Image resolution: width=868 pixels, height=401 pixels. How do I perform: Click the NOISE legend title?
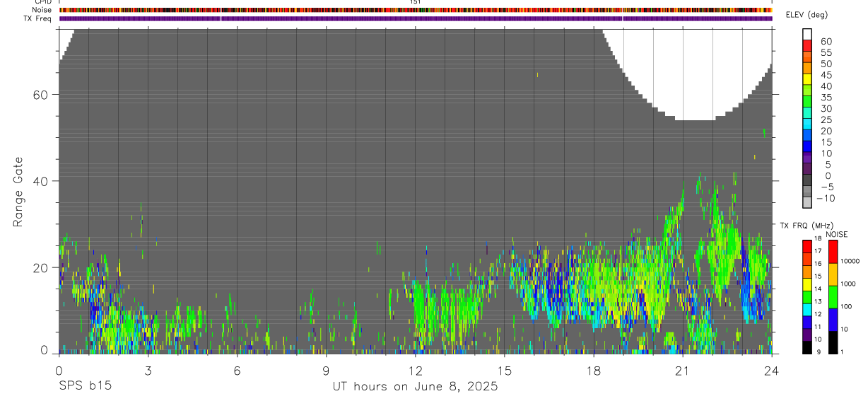pos(837,234)
